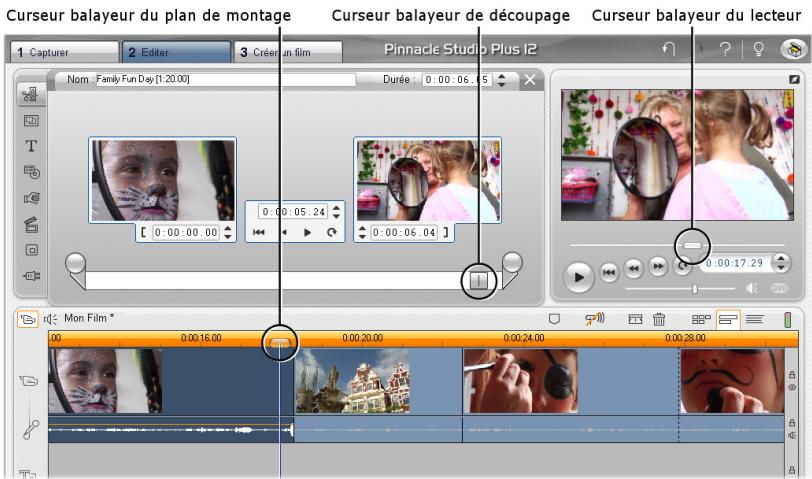Adjust the stepper beside the 0:00:06.04 trim-out time
This screenshot has width=812, height=479.
pos(362,233)
